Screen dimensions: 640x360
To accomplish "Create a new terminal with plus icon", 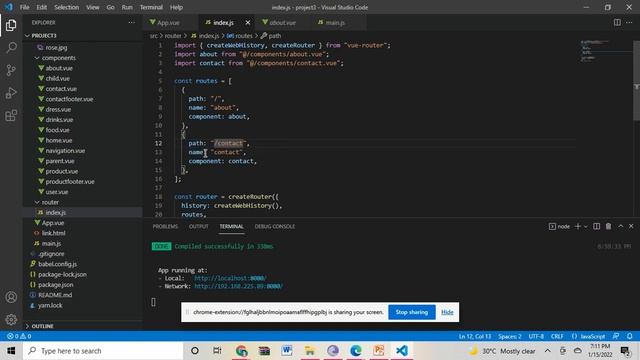I will (x=577, y=226).
